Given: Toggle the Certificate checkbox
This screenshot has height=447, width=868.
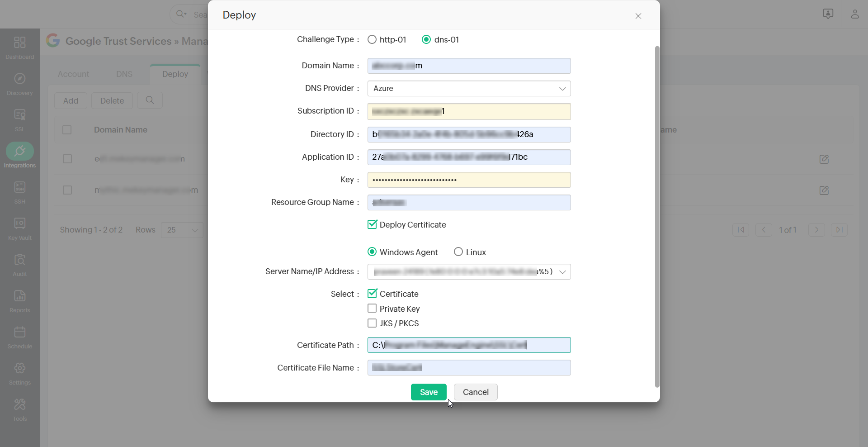Looking at the screenshot, I should [x=372, y=294].
